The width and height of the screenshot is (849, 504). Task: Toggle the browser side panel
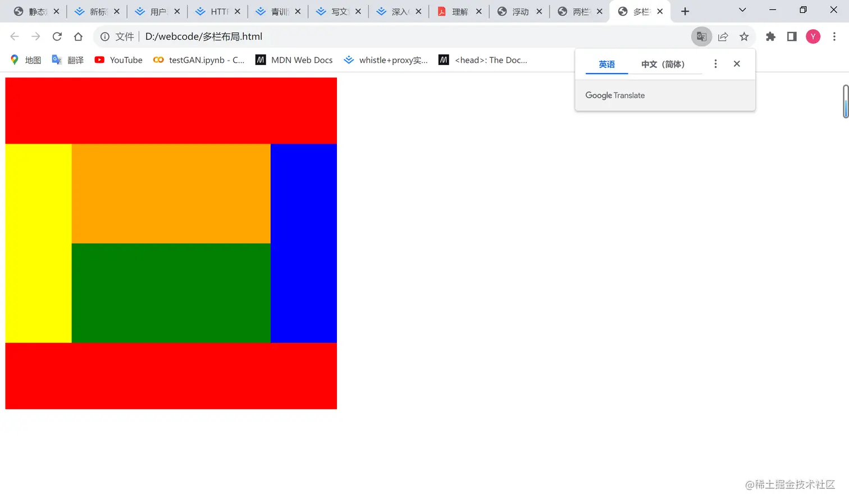(x=792, y=36)
